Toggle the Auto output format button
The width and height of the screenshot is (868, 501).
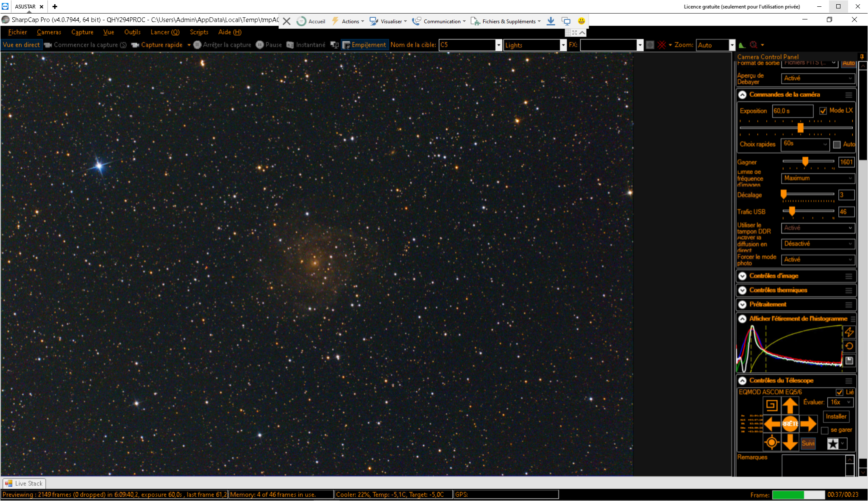[849, 63]
